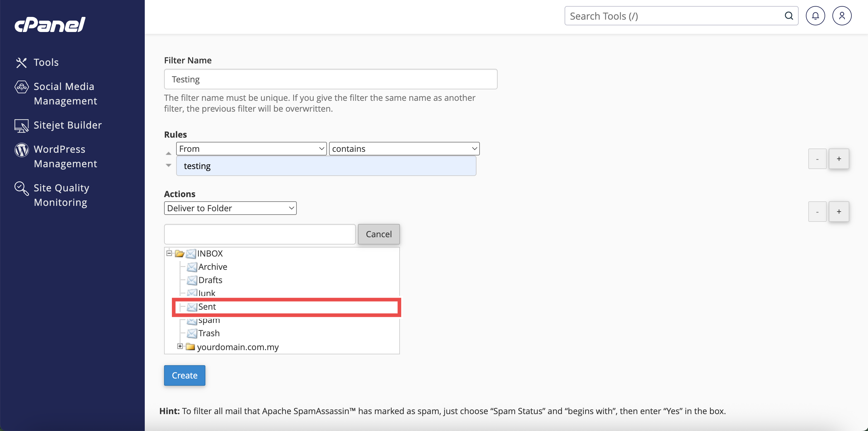The width and height of the screenshot is (868, 431).
Task: Click the cPanel logo
Action: [x=50, y=25]
